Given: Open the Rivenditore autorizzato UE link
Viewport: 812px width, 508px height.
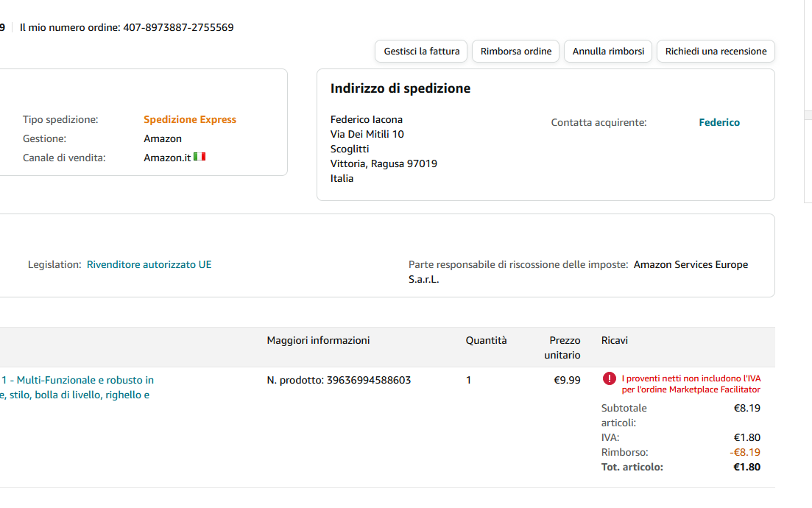Looking at the screenshot, I should click(149, 264).
